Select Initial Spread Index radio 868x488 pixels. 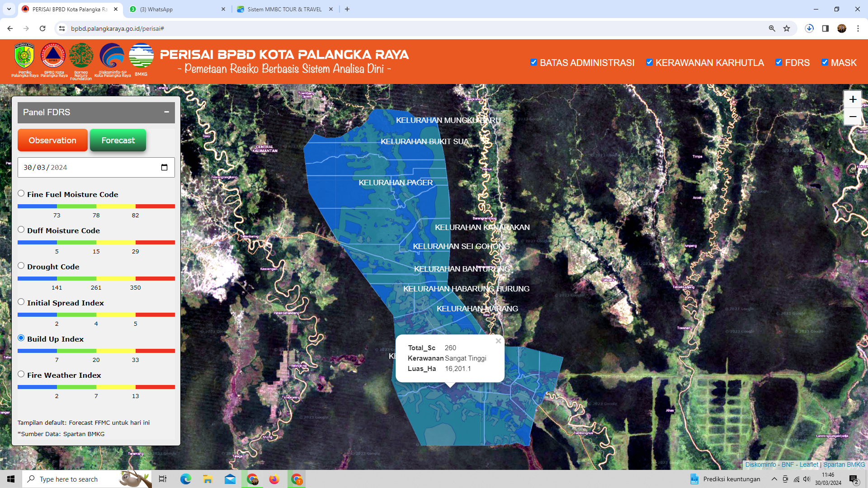(x=21, y=302)
